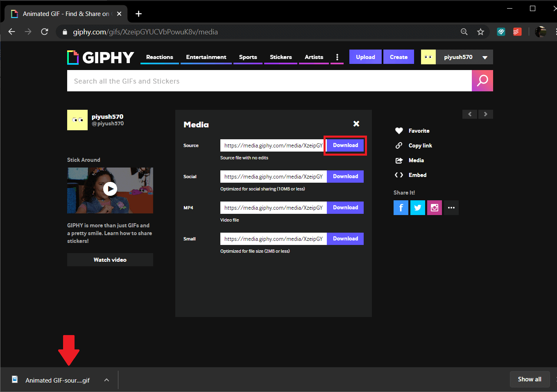Open the downloaded GIF options chevron
This screenshot has width=557, height=392.
106,380
